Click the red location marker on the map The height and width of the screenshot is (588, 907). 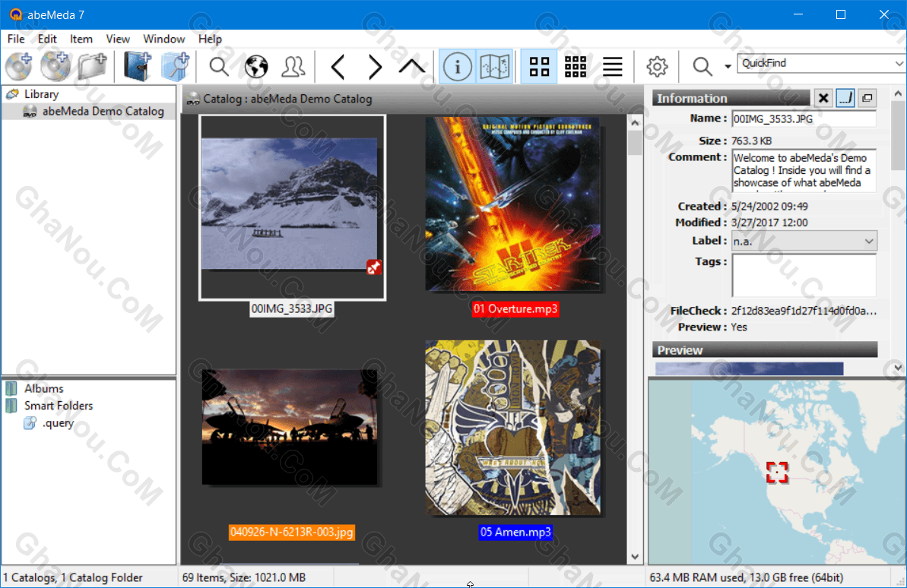(x=777, y=473)
